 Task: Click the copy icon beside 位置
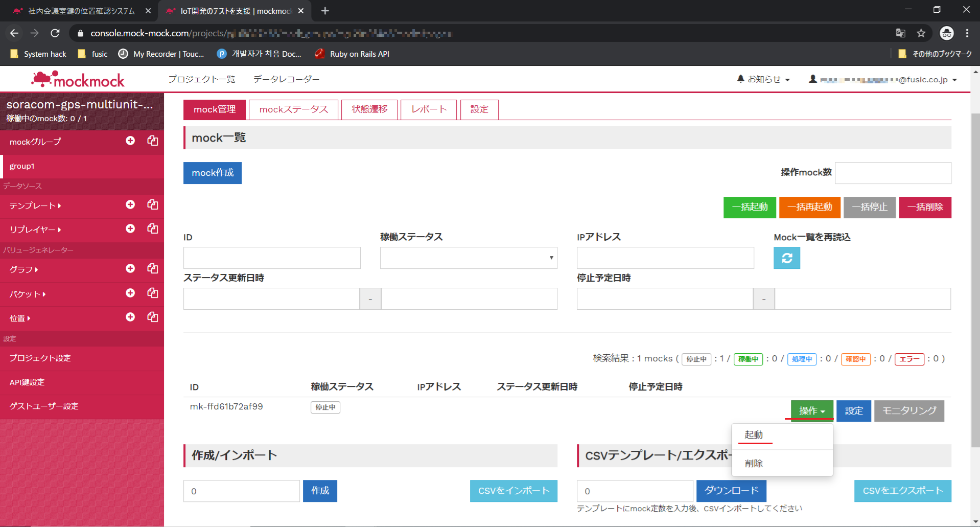(x=152, y=317)
